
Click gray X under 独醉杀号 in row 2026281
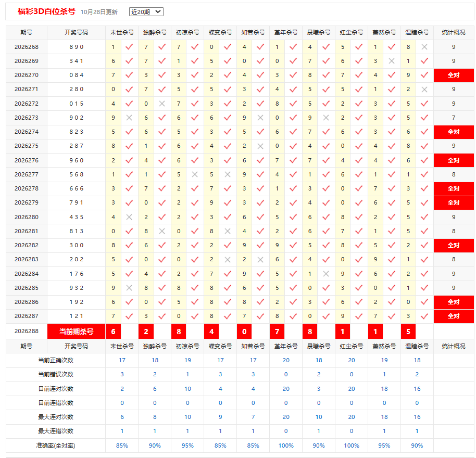pos(162,231)
